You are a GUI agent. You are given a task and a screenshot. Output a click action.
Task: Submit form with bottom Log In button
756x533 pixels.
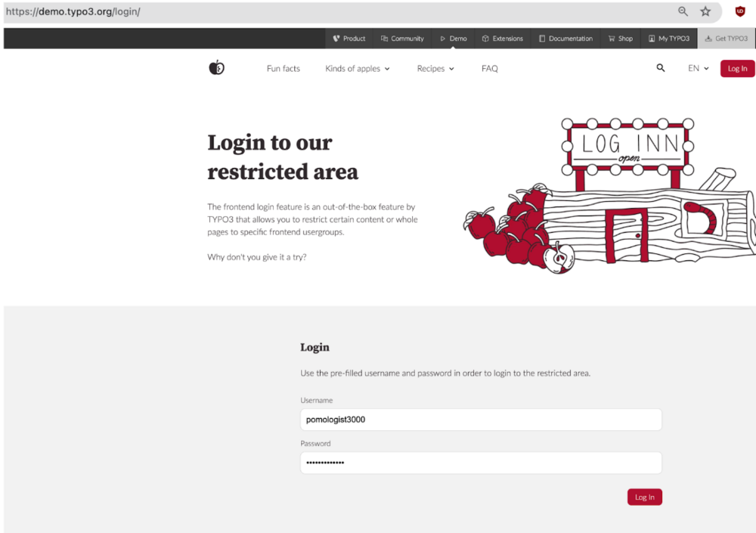(645, 497)
